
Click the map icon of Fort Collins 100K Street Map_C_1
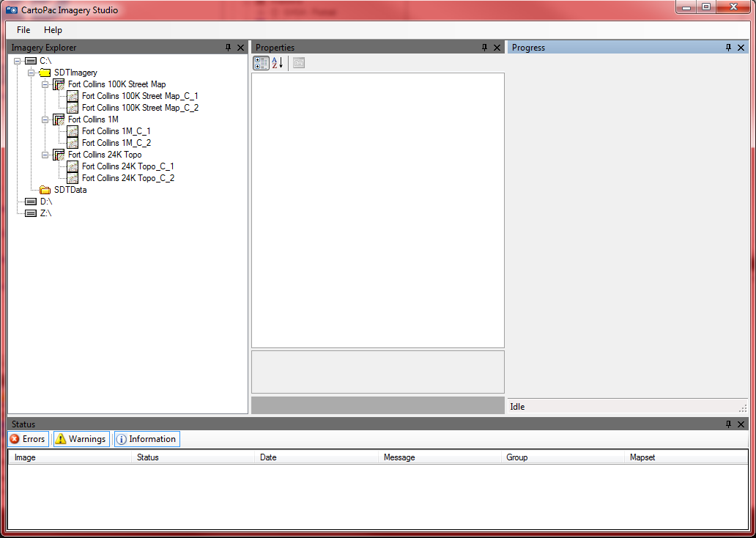(x=73, y=96)
